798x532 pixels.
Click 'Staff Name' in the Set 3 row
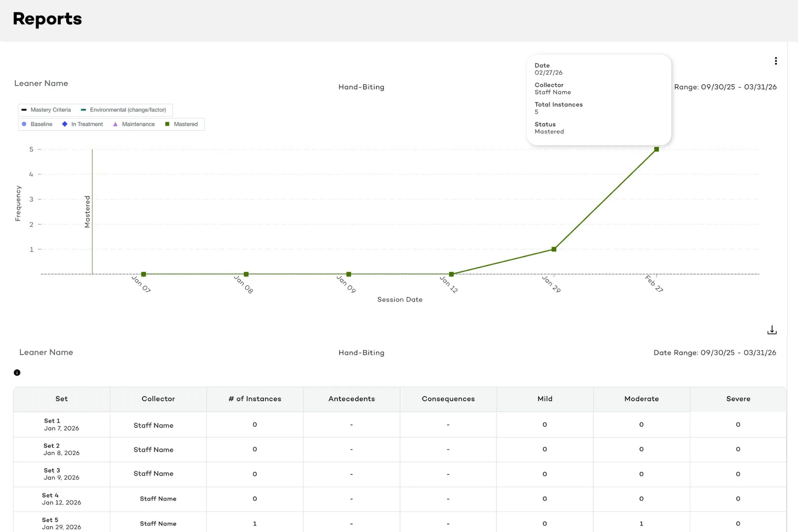[x=153, y=474]
